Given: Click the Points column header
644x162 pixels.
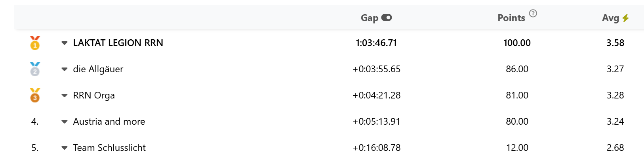Looking at the screenshot, I should pos(511,18).
